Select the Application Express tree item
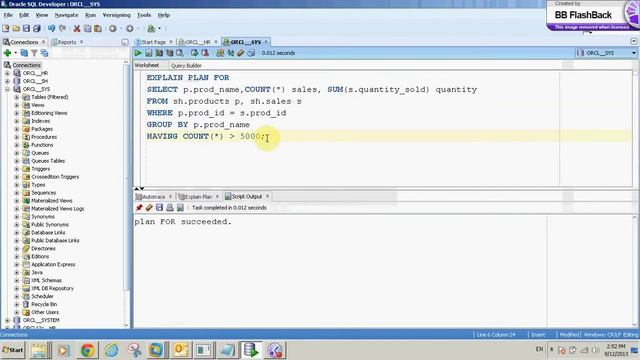This screenshot has width=640, height=360. point(53,264)
